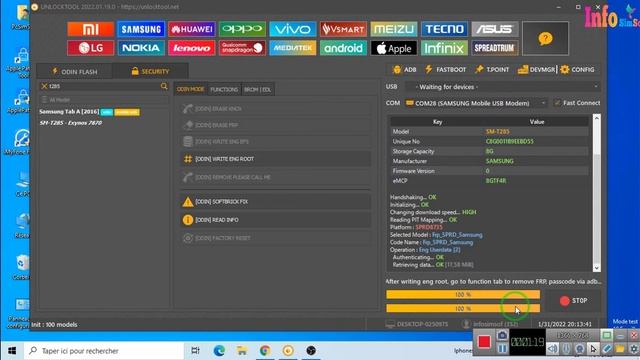Open the ASUS brand section
The height and width of the screenshot is (360, 640).
[x=495, y=29]
